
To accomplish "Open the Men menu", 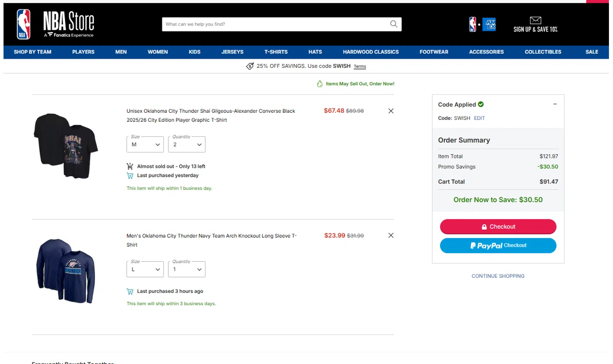I will 121,52.
